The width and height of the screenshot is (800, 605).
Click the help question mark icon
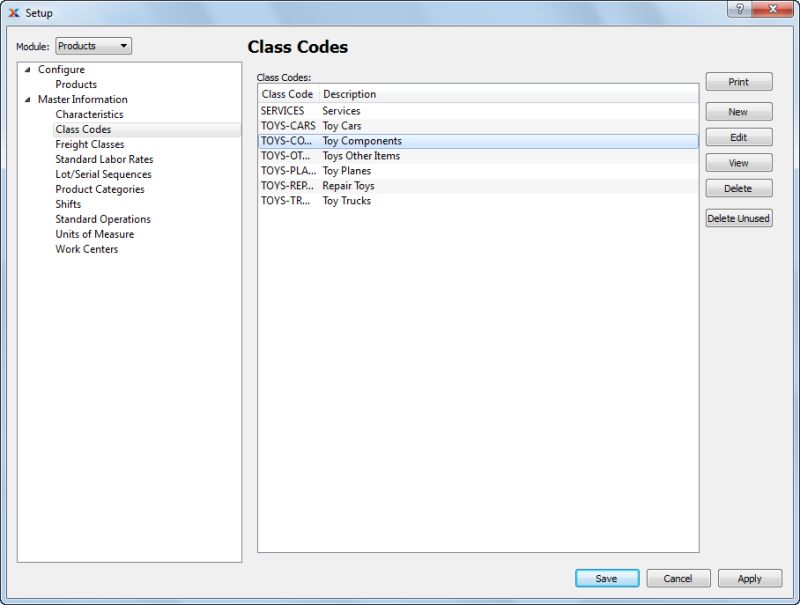(738, 9)
